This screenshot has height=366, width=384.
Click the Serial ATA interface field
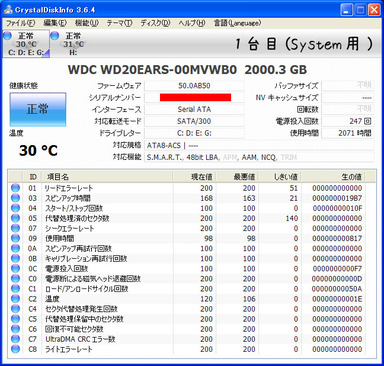tap(194, 109)
